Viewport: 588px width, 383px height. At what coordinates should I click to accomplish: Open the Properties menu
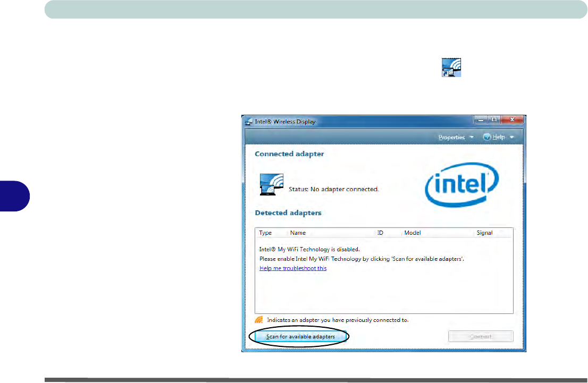[x=451, y=137]
